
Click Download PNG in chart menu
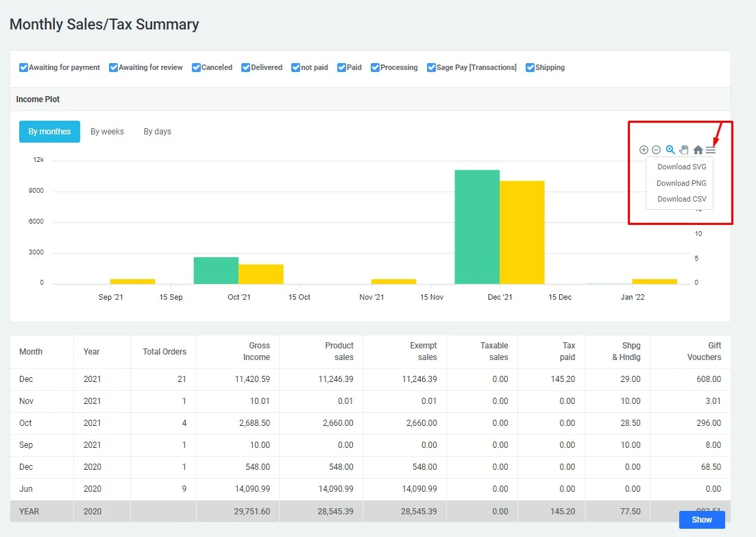[680, 182]
